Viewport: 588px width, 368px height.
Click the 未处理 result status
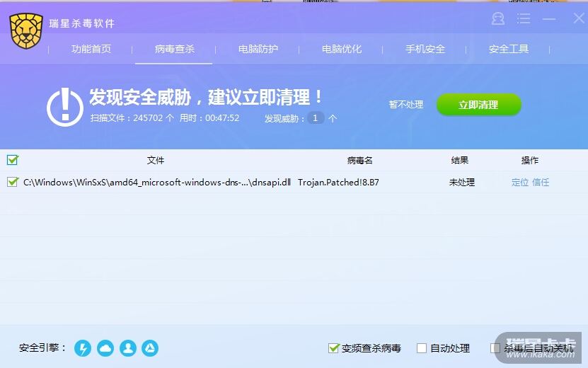(462, 183)
